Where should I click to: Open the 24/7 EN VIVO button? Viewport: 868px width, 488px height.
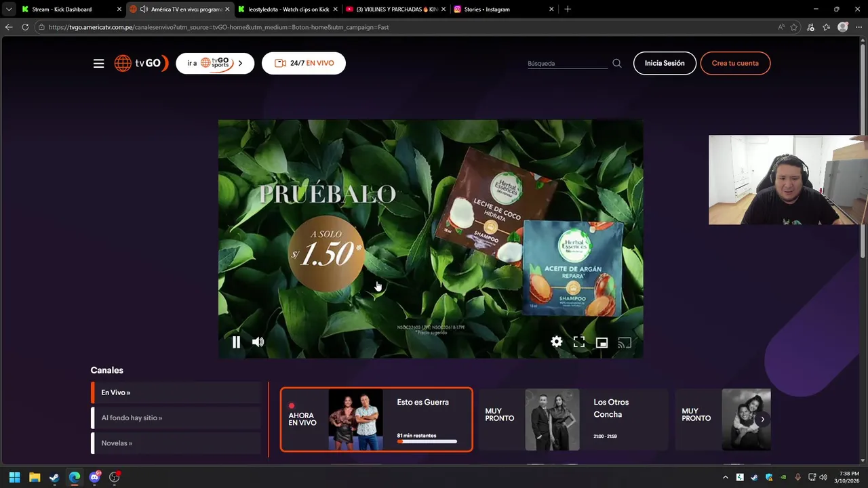(304, 63)
